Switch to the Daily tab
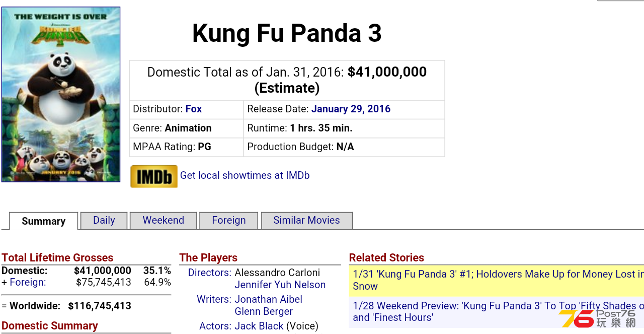644x334 pixels. (104, 221)
